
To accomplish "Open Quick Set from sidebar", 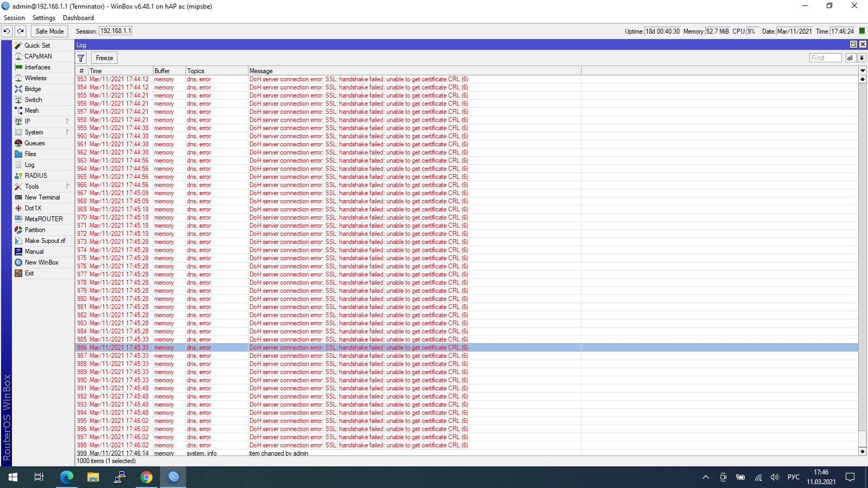I will 37,46.
